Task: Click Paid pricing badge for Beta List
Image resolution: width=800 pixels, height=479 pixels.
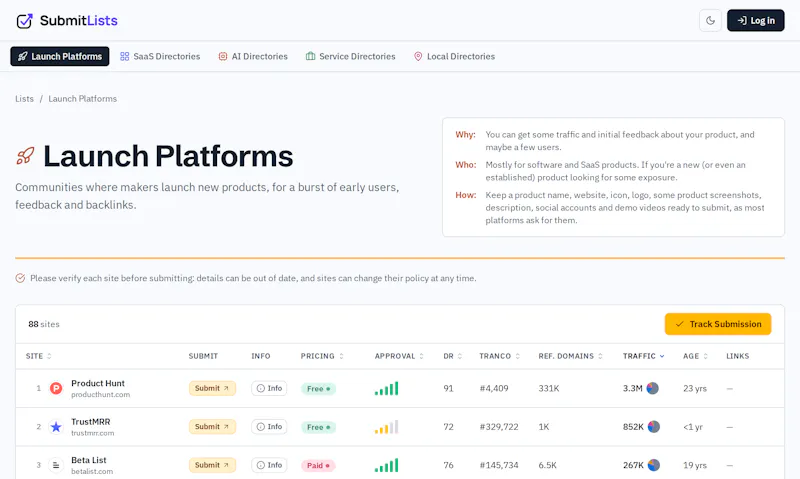Action: (318, 466)
